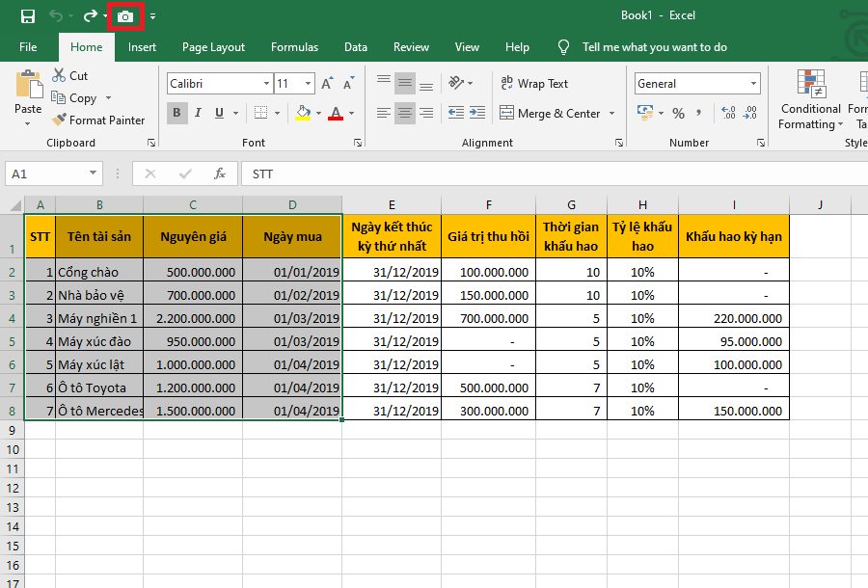This screenshot has width=868, height=588.
Task: Click the Borders icon in Font group
Action: click(260, 114)
